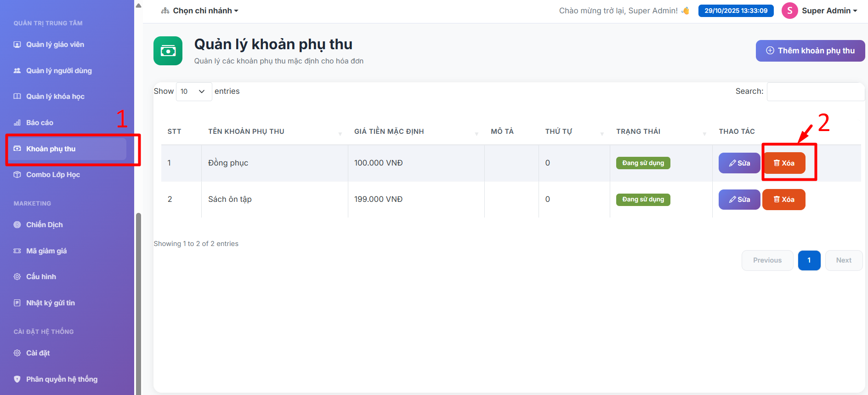Focus the Search input field
Viewport: 868px width, 395px height.
[816, 92]
